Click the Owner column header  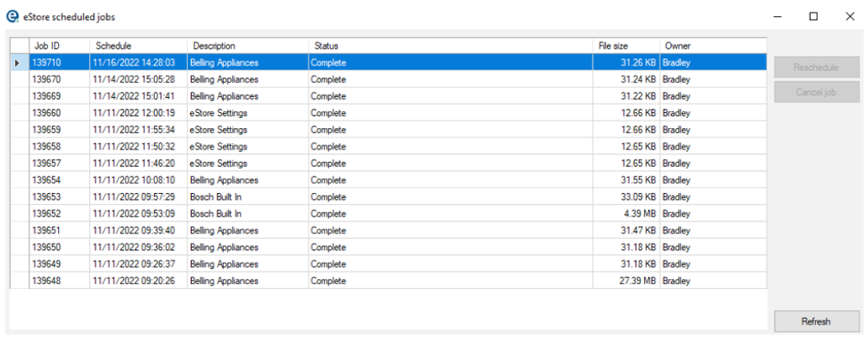tap(713, 46)
